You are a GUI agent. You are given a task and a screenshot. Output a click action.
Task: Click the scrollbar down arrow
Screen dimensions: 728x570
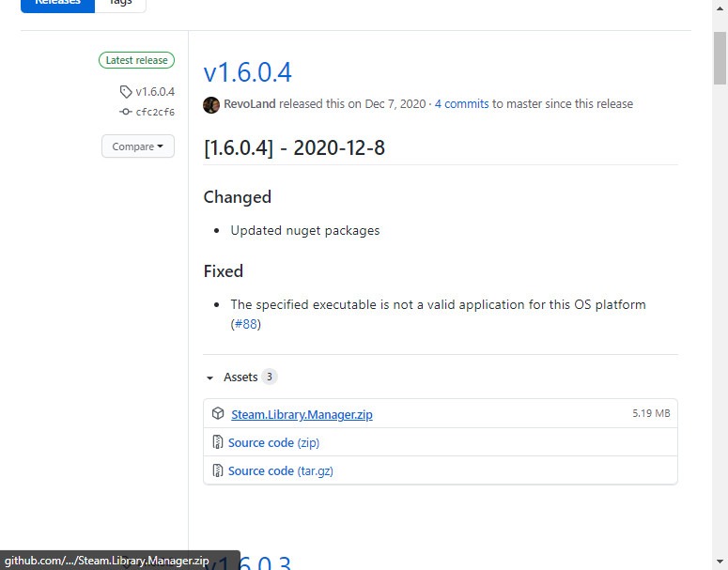(x=720, y=562)
